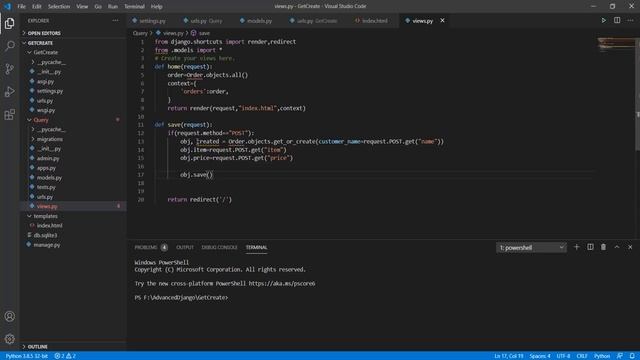Open the Run and Debug view

[x=10, y=91]
